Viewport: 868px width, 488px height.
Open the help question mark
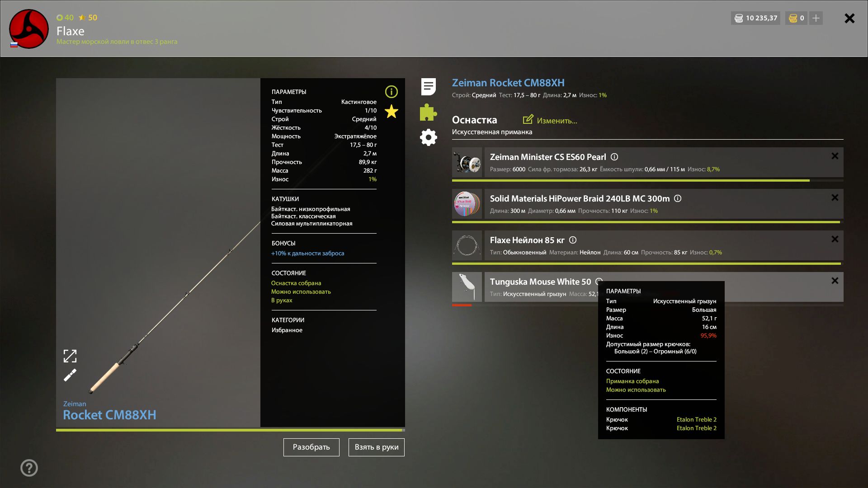pyautogui.click(x=29, y=468)
